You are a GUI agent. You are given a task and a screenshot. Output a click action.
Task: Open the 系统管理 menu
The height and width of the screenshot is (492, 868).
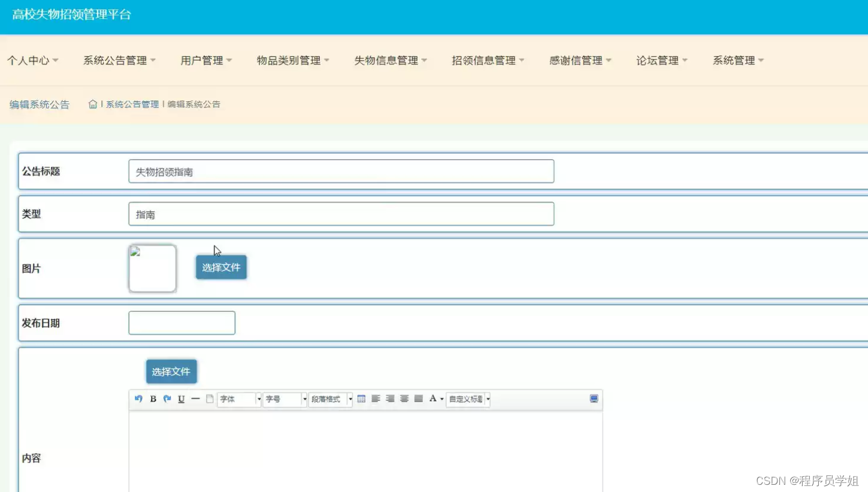click(738, 60)
